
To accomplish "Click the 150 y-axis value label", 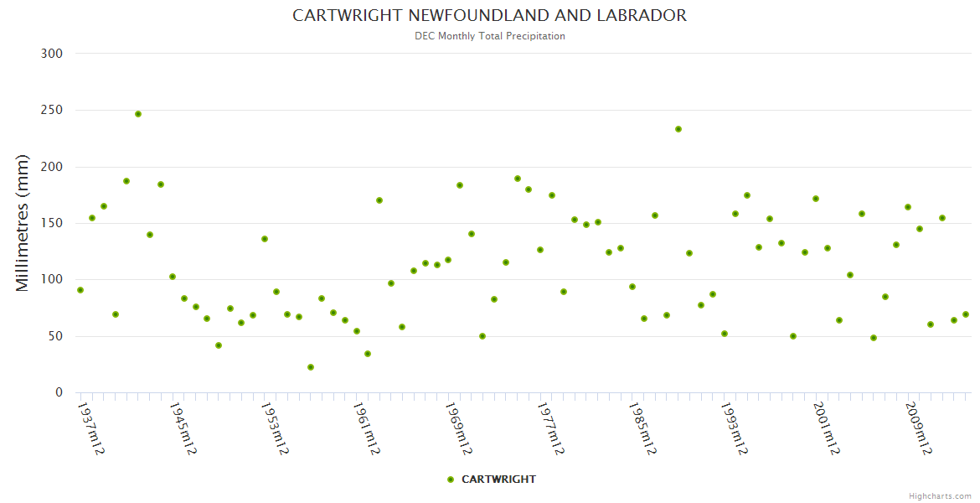I will click(52, 223).
